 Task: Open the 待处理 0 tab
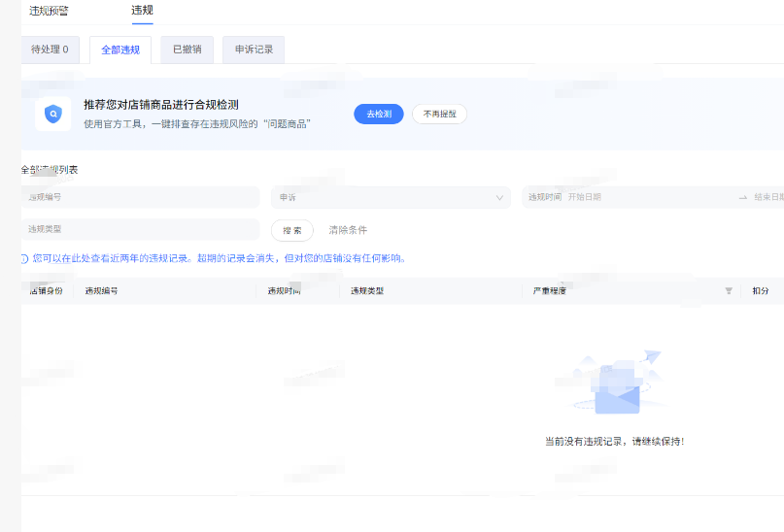click(x=50, y=50)
